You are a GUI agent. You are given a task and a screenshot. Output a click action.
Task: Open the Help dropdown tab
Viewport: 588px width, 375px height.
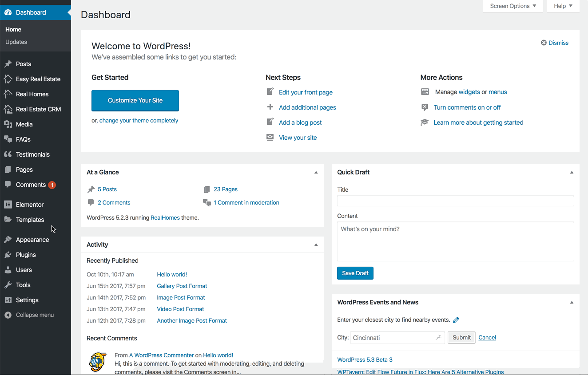(563, 6)
